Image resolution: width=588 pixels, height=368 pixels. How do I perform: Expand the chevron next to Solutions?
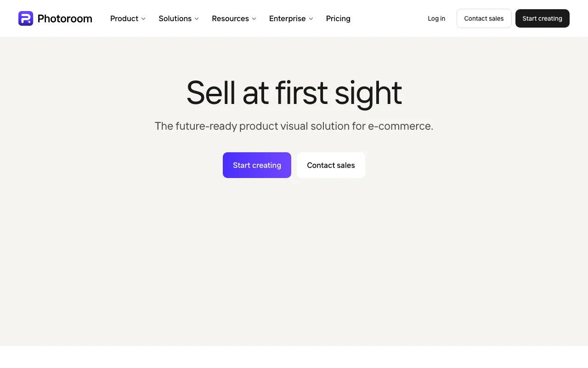197,19
